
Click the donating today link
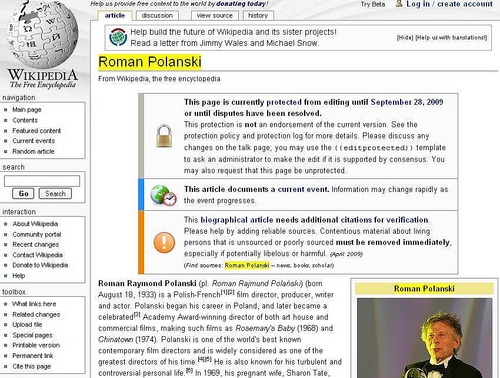pos(241,4)
